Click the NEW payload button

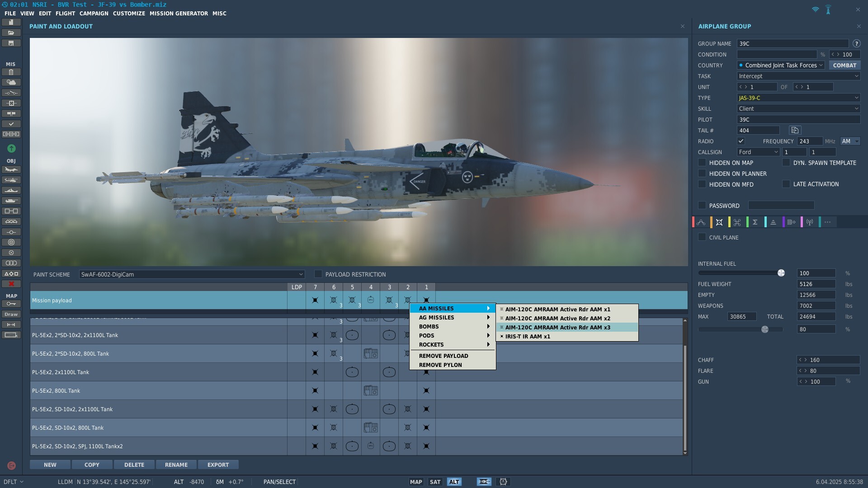[x=50, y=465]
